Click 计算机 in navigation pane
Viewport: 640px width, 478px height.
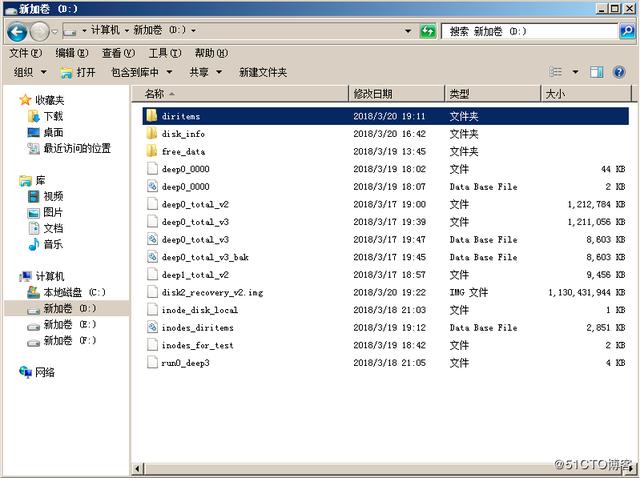50,276
